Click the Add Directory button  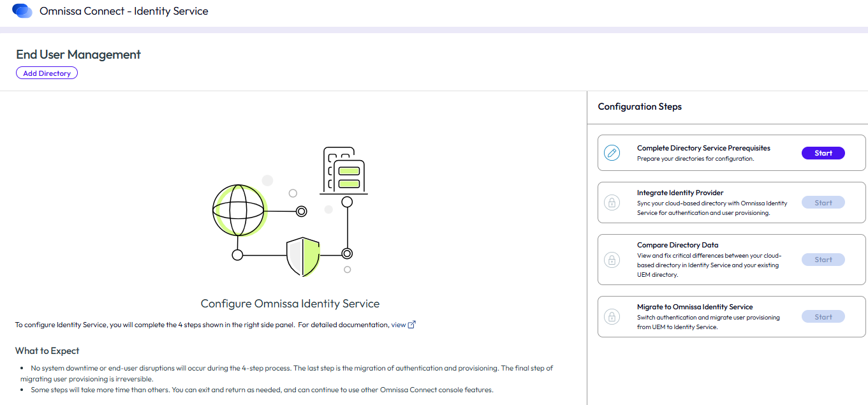point(47,73)
